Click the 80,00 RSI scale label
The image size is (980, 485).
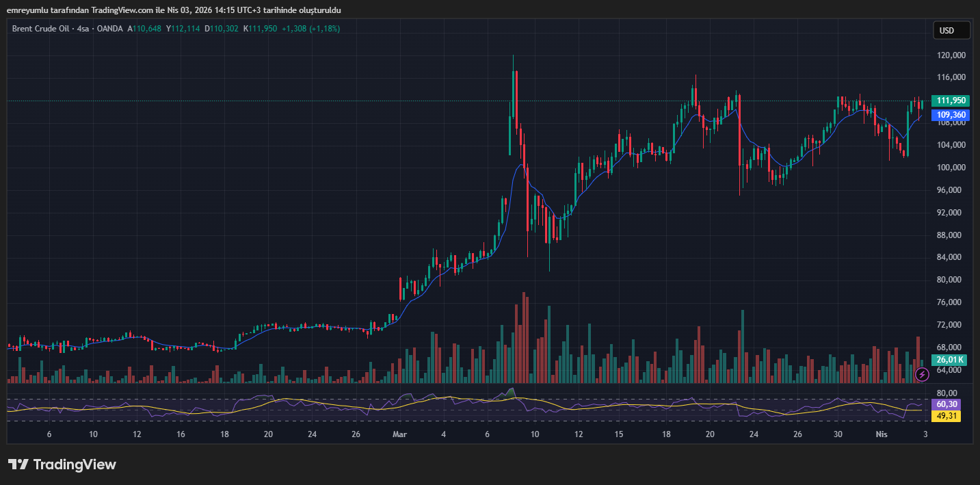946,393
